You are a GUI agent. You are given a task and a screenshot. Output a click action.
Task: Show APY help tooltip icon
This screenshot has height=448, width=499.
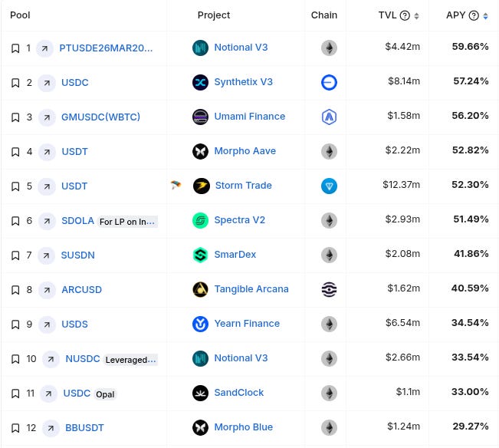click(x=474, y=15)
